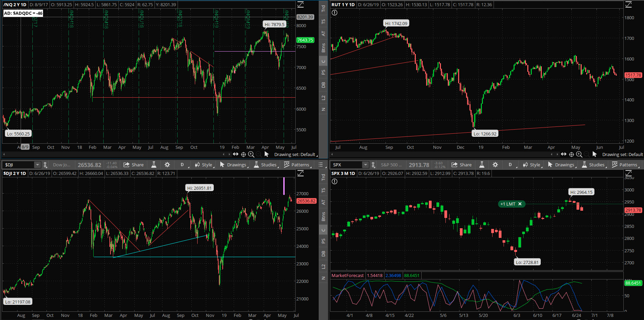
Task: Click the corner chart icon of /NQ chart
Action: (x=300, y=4)
